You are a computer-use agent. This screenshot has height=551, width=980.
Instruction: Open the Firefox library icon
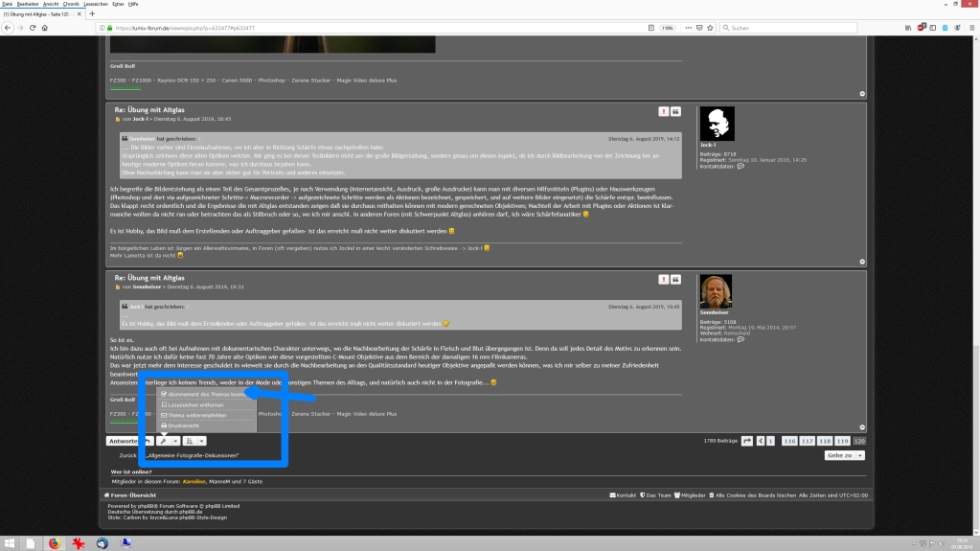pos(908,28)
